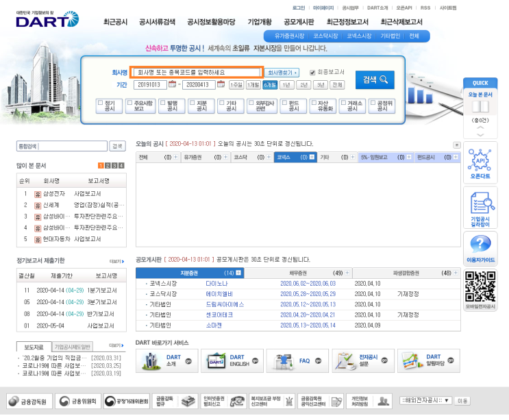Open the 기업개황 main menu
This screenshot has height=420, width=509.
point(260,22)
